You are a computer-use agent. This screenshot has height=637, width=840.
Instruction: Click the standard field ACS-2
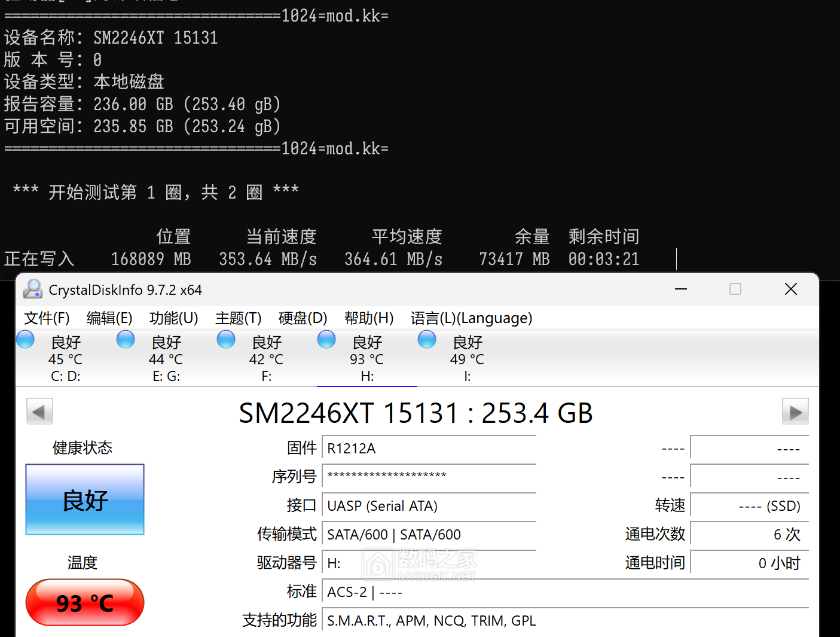(x=565, y=592)
